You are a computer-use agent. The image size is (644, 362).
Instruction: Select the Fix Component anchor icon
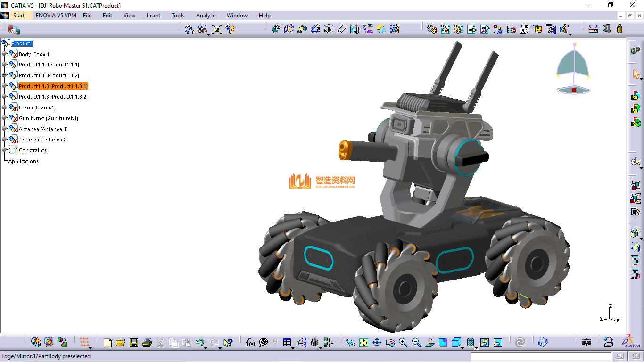coord(329,29)
